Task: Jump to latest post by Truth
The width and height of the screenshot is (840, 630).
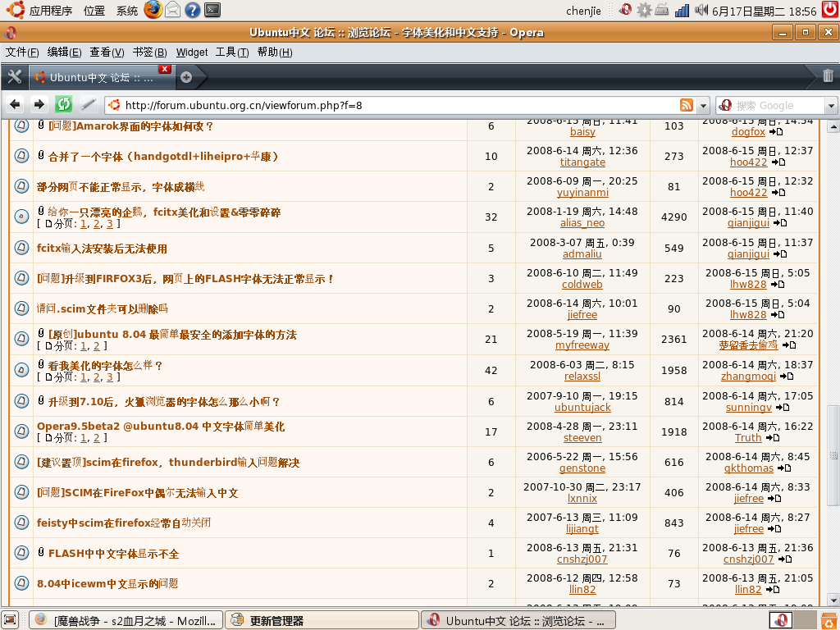Action: coord(773,438)
